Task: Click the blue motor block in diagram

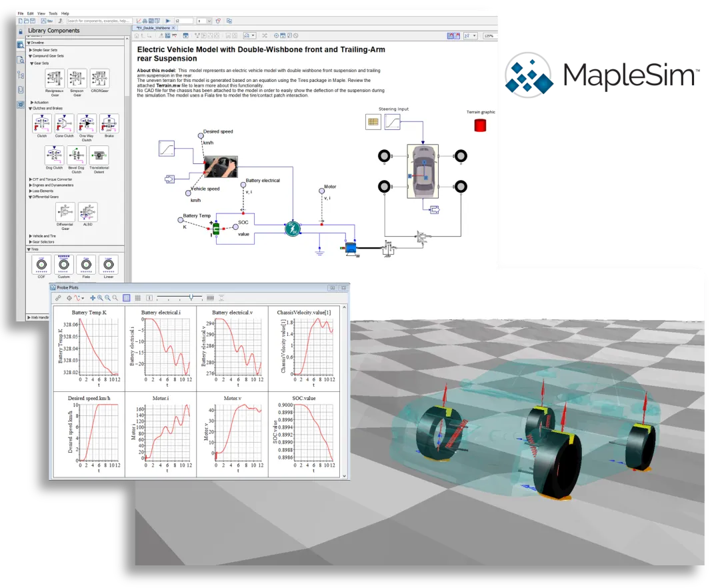Action: [351, 249]
